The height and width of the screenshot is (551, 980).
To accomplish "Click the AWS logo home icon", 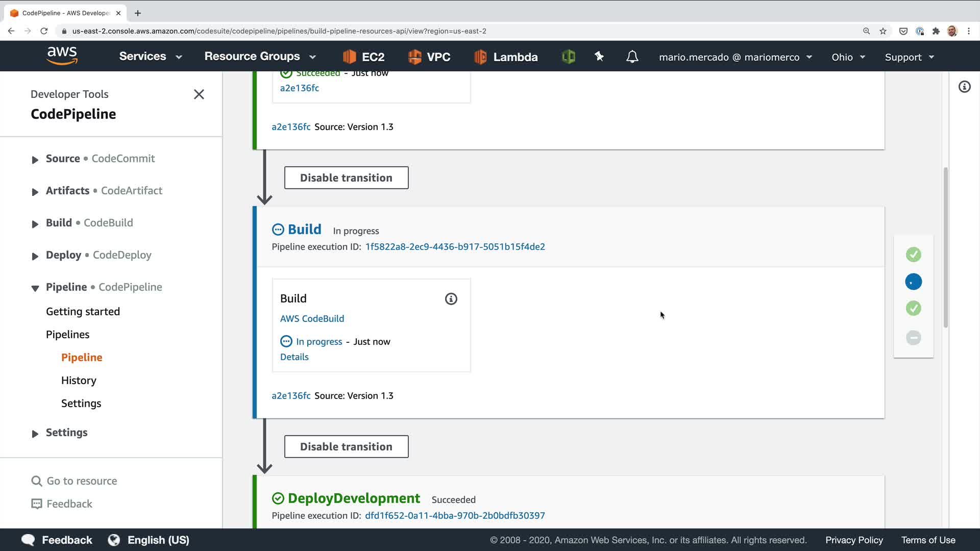I will coord(62,56).
